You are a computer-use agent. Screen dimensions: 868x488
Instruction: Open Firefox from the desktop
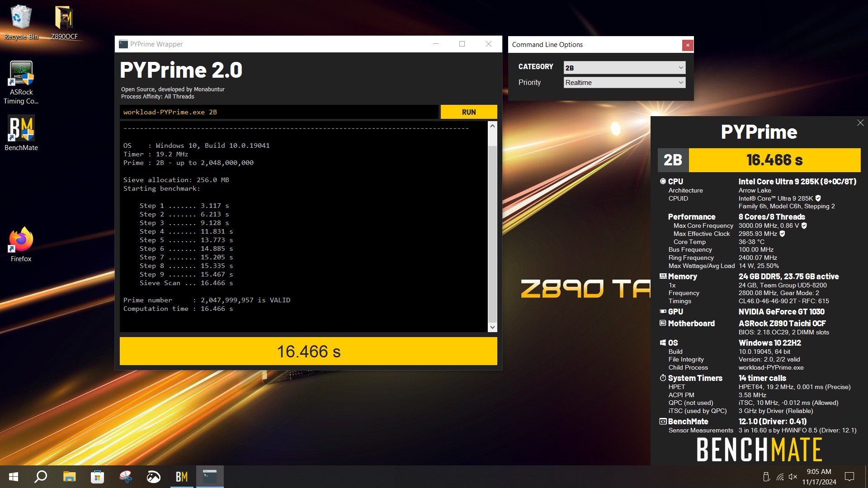pyautogui.click(x=21, y=244)
